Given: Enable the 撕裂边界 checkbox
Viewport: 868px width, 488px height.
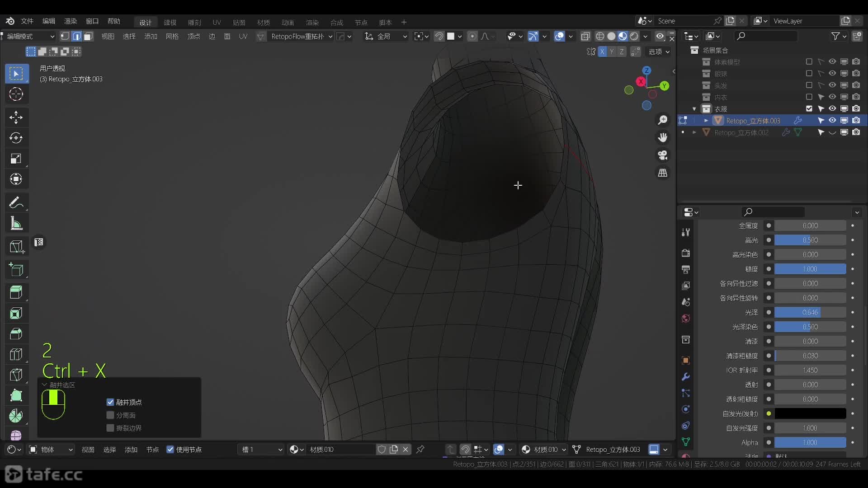Looking at the screenshot, I should (x=110, y=428).
